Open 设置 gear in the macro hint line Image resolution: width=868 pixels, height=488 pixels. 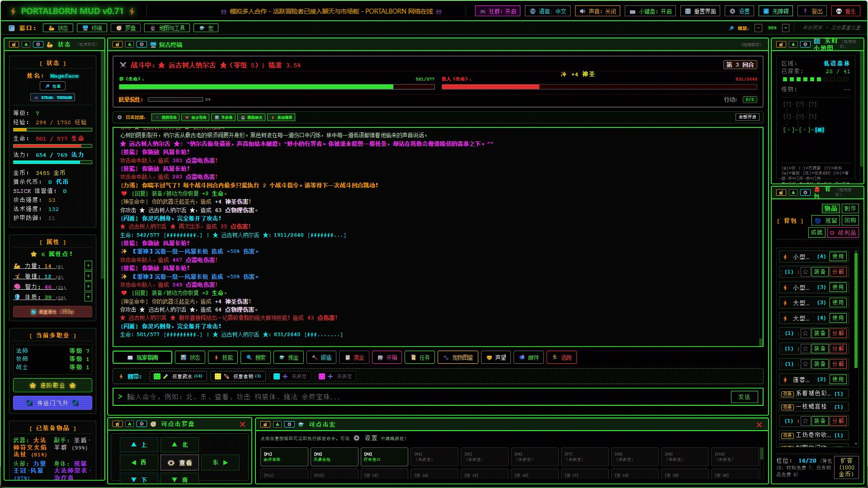pos(357,438)
